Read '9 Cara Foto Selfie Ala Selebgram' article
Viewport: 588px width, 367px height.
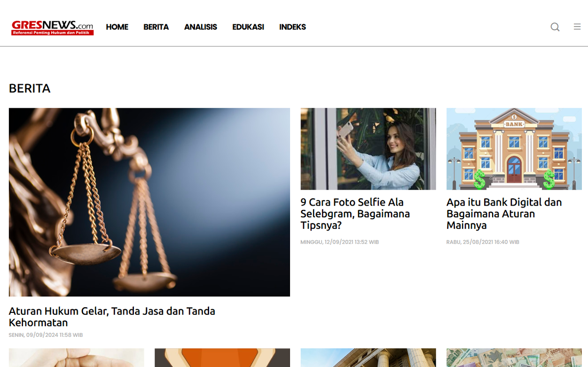coord(355,214)
